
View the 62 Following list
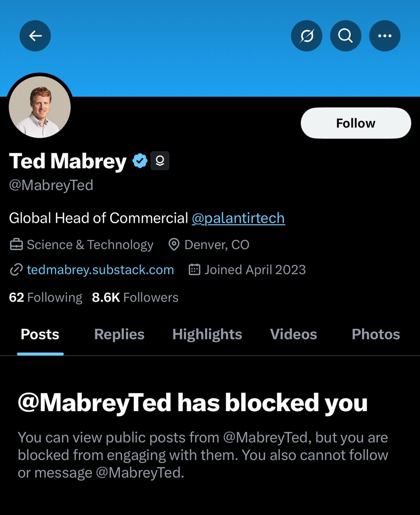(45, 297)
